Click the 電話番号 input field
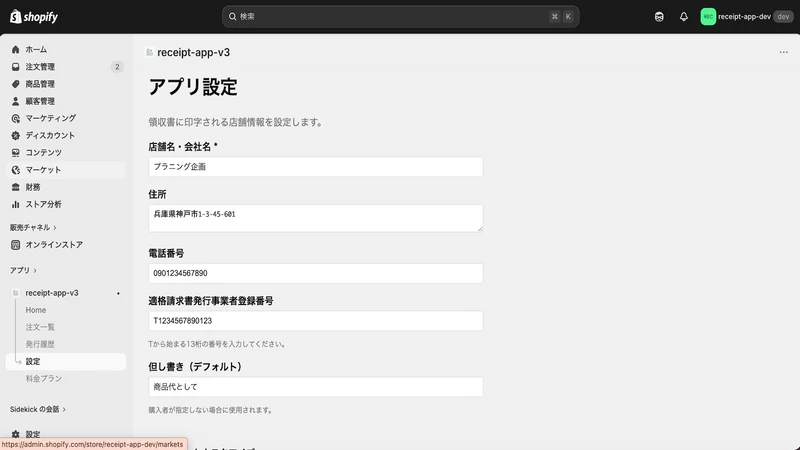 point(316,273)
